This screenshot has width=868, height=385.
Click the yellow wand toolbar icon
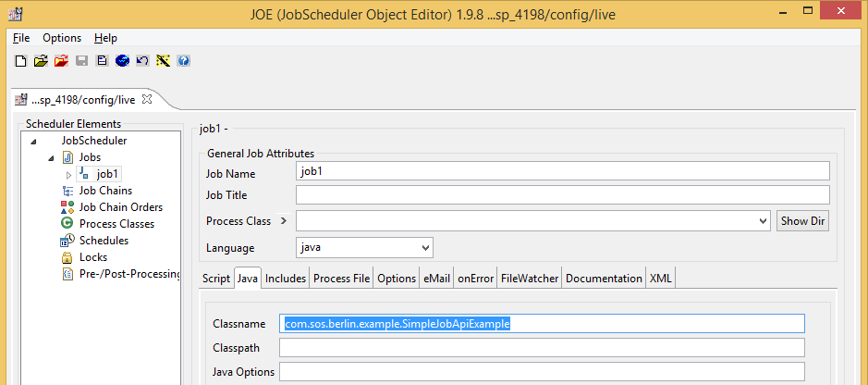[163, 61]
